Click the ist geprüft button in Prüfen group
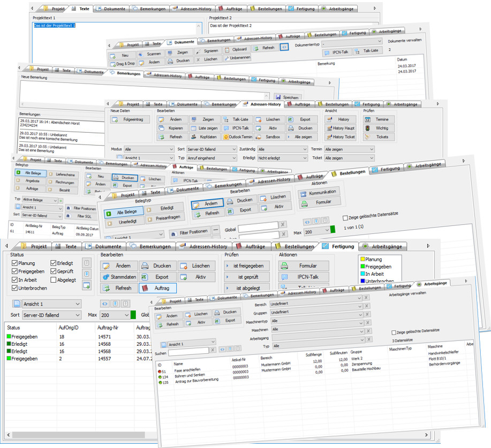 [x=247, y=277]
